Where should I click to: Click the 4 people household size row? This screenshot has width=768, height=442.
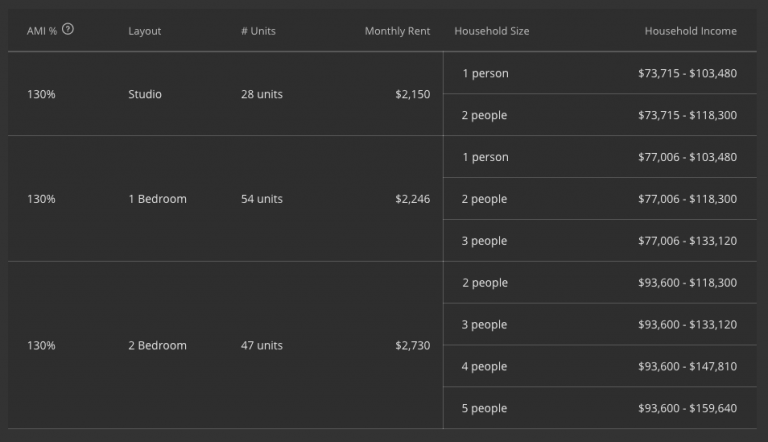click(x=484, y=366)
